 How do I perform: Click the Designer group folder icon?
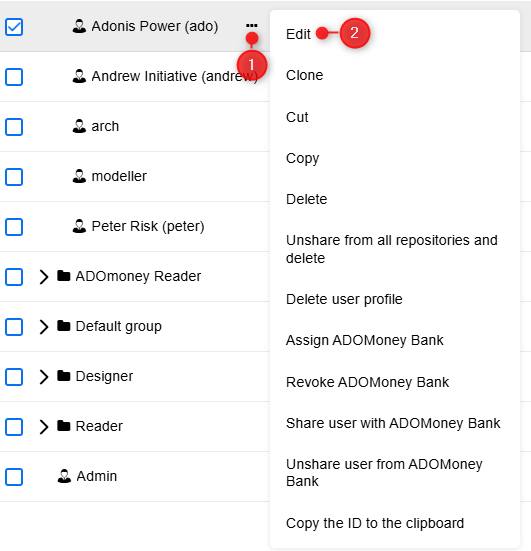[64, 376]
